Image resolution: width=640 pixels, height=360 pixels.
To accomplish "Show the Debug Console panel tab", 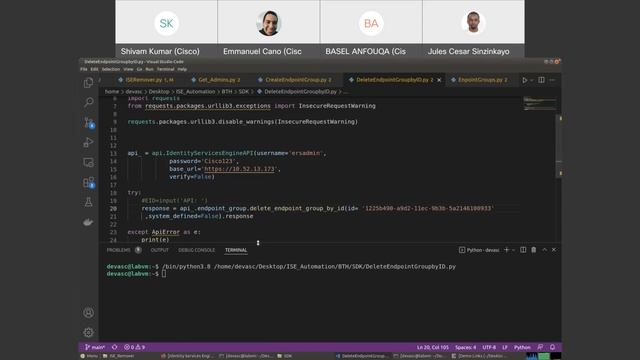I will (x=196, y=250).
